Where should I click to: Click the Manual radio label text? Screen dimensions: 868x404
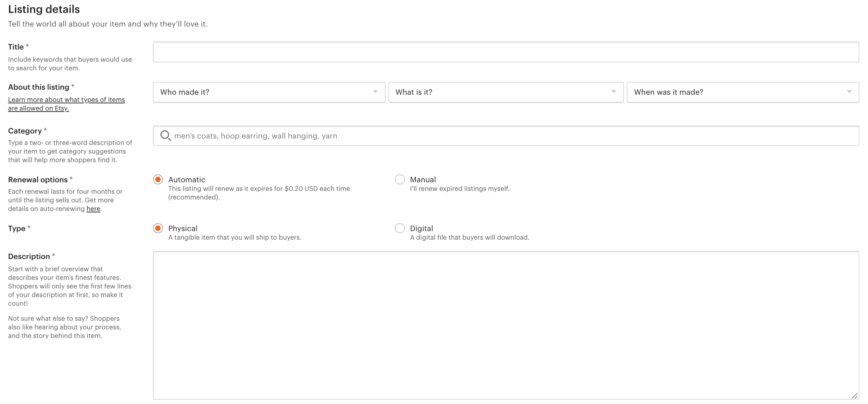(x=423, y=179)
